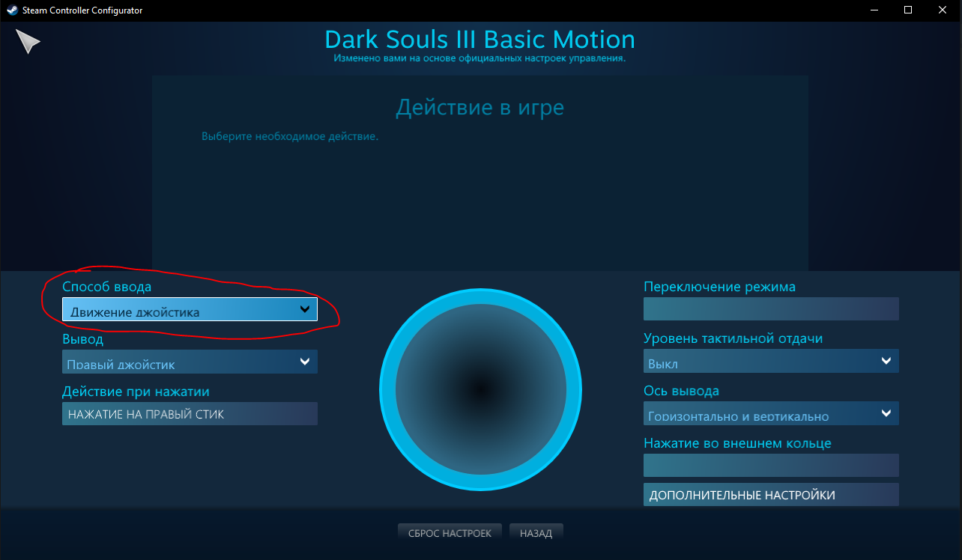Viewport: 962px width, 560px height.
Task: Click the Переключение режима binding field
Action: 771,308
